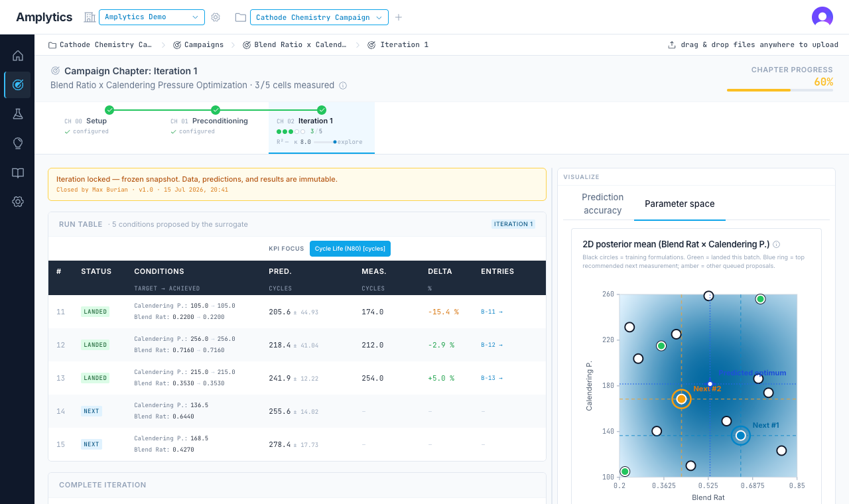Switch to Prediction accuracy tab
The image size is (849, 504).
pyautogui.click(x=602, y=204)
